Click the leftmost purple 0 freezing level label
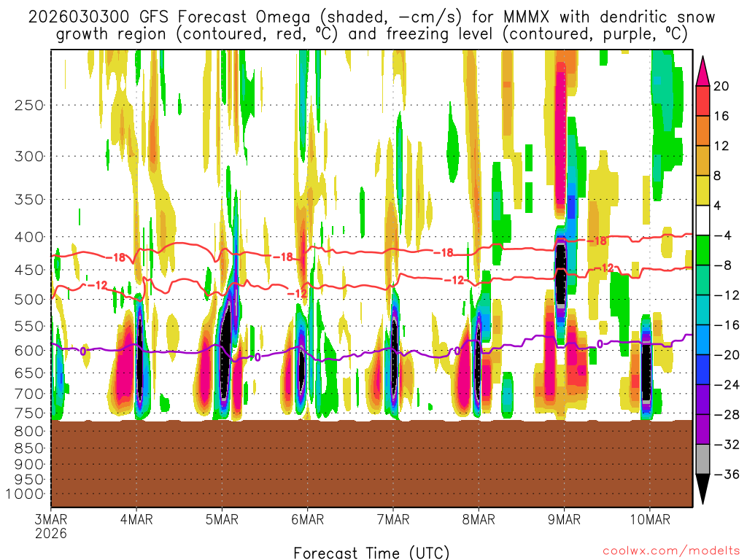Viewport: 747px width, 560px height. point(82,351)
